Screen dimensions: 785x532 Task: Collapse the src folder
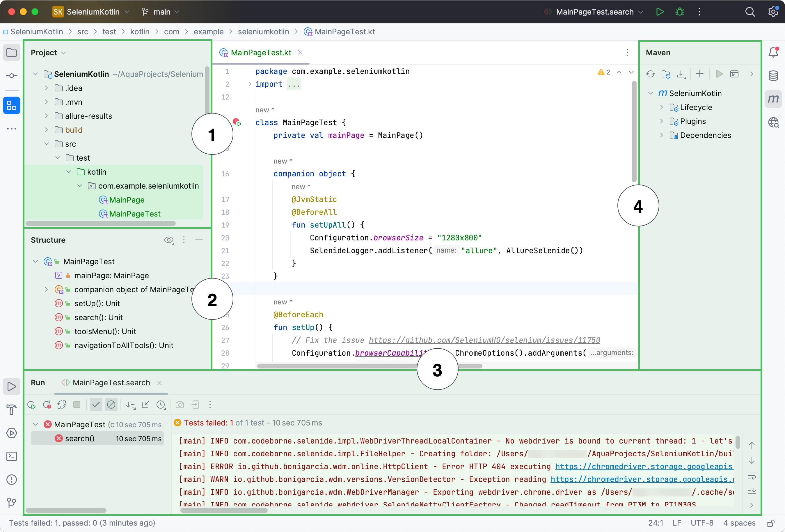(x=46, y=144)
